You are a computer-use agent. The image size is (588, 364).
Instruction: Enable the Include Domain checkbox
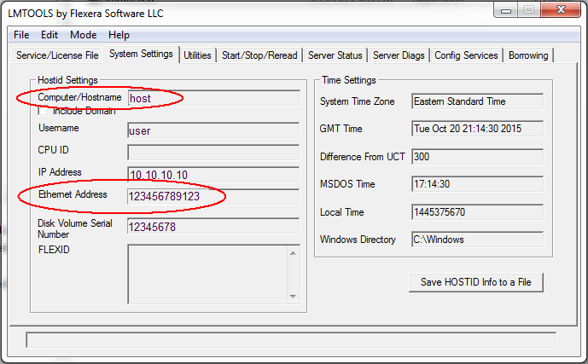point(44,111)
